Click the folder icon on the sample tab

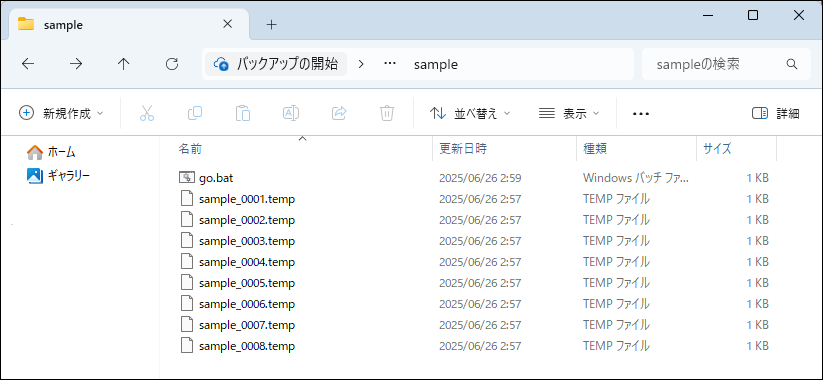pos(26,24)
